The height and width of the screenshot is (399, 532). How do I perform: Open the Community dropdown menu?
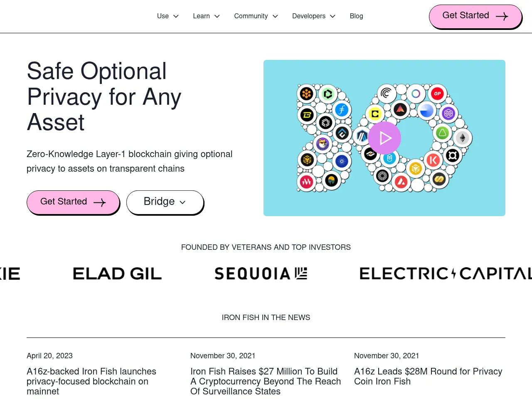point(256,16)
